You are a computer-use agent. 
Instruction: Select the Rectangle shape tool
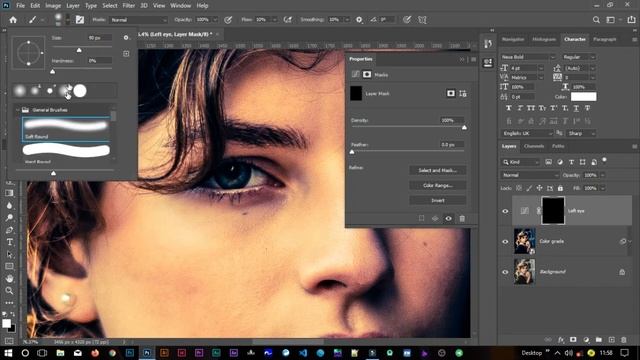coord(9,267)
